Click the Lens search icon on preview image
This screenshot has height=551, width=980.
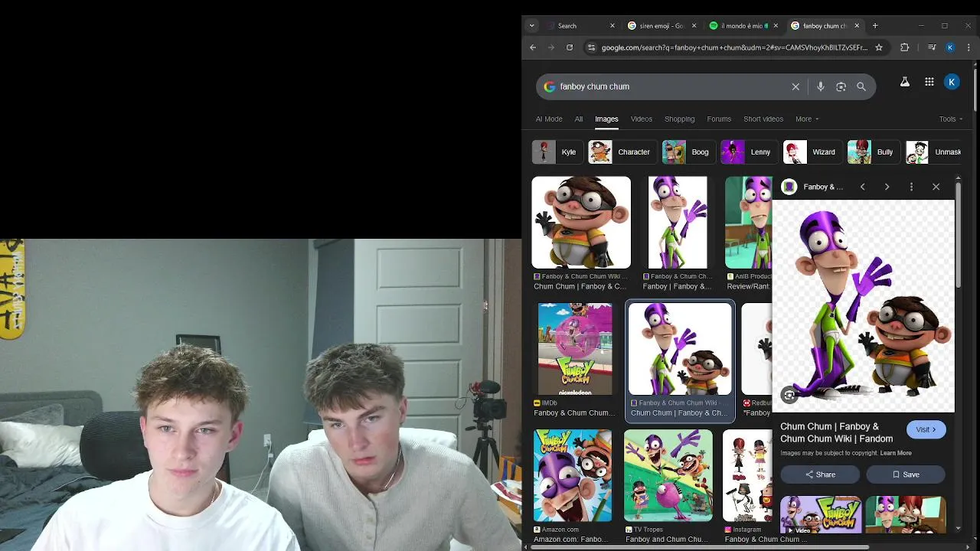tap(789, 395)
